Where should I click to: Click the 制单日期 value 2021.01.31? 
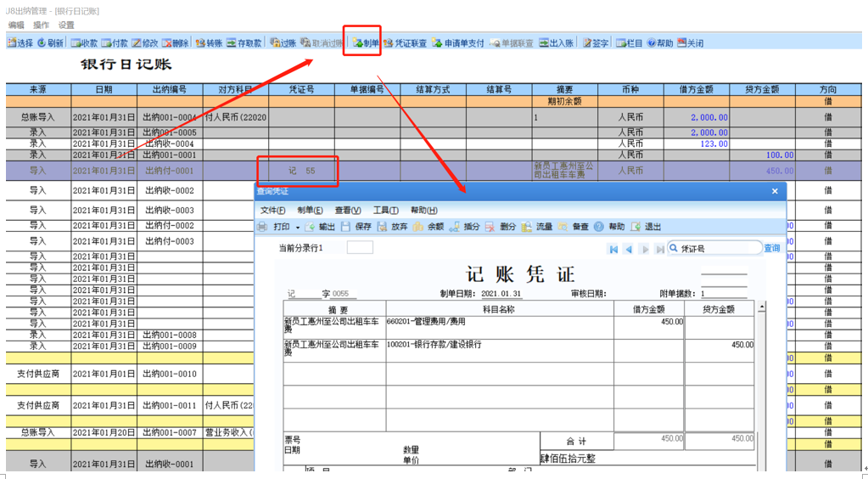point(501,293)
